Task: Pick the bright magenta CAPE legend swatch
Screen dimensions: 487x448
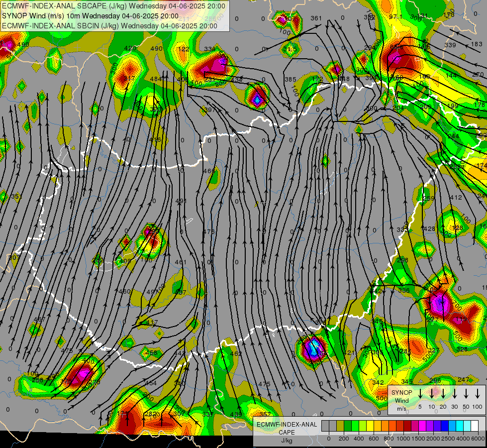Action: 422,426
